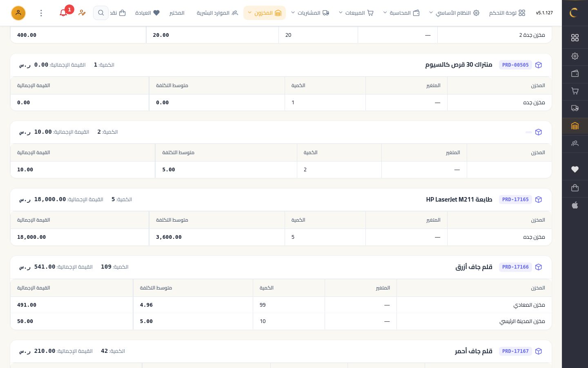The height and width of the screenshot is (368, 588).
Task: Expand the المخزون dropdown menu
Action: click(x=265, y=13)
